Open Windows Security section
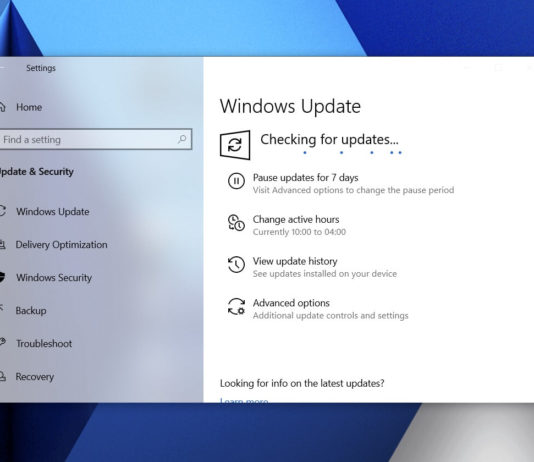 tap(54, 278)
